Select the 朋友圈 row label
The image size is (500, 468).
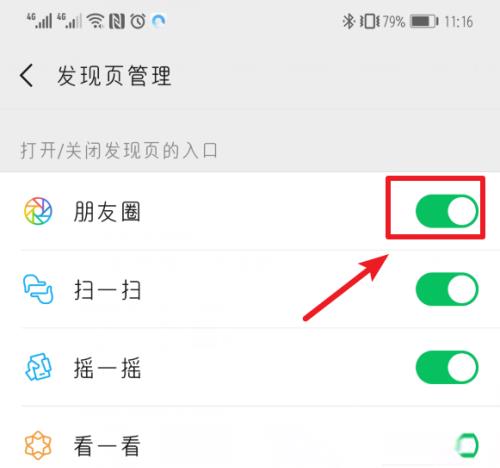click(x=107, y=212)
